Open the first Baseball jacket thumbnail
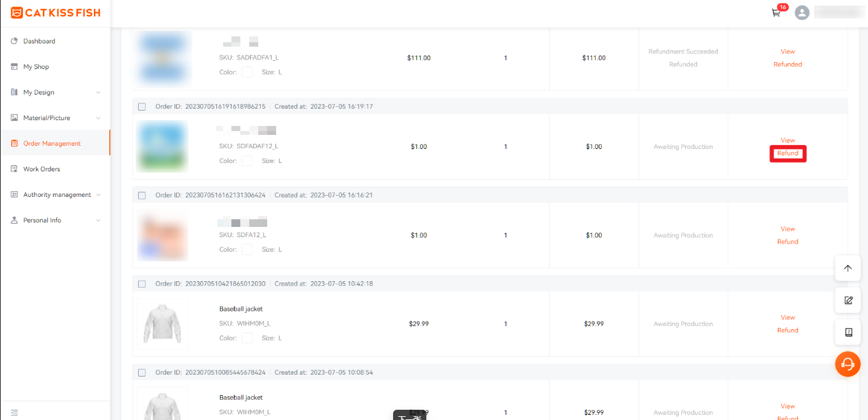Image resolution: width=868 pixels, height=420 pixels. (x=162, y=323)
